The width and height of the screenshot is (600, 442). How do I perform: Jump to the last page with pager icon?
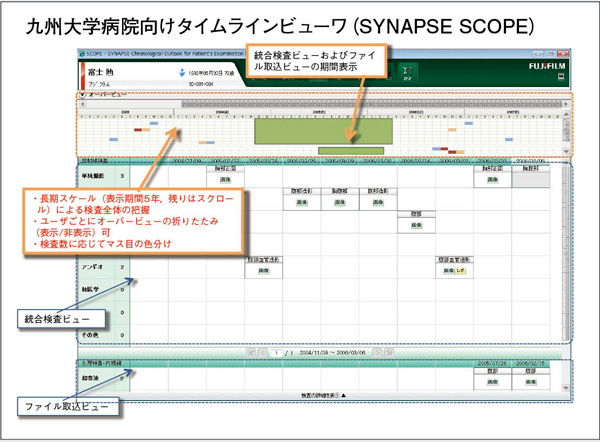pos(388,352)
